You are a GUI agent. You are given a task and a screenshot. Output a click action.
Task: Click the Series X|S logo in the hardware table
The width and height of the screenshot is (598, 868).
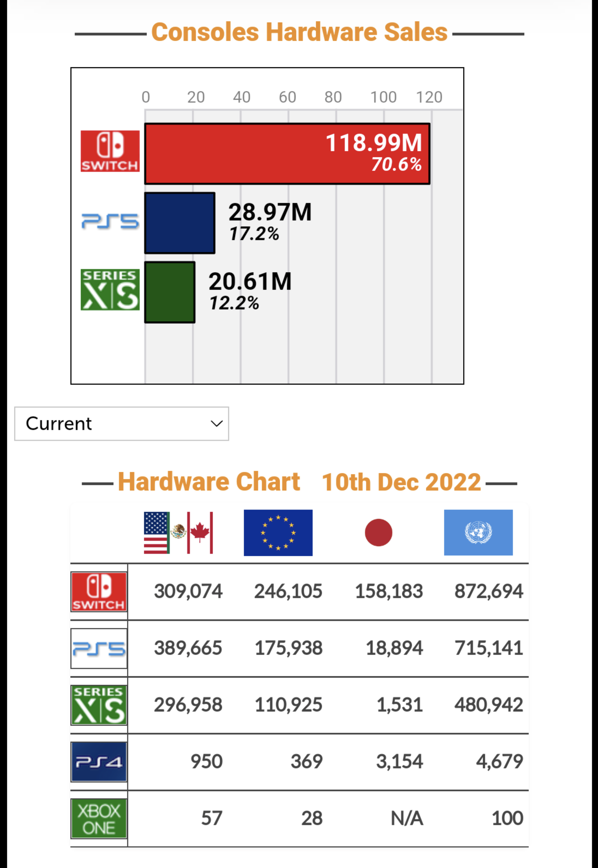pos(99,705)
